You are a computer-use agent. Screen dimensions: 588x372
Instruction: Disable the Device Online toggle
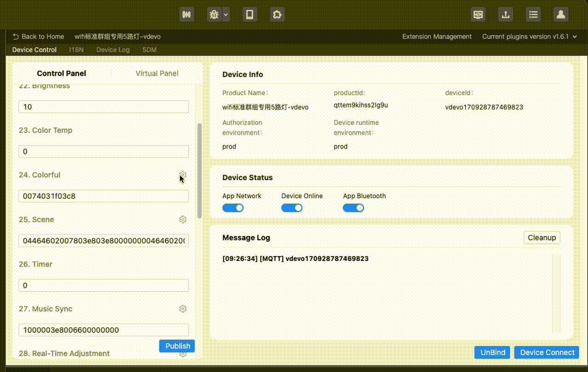(292, 207)
